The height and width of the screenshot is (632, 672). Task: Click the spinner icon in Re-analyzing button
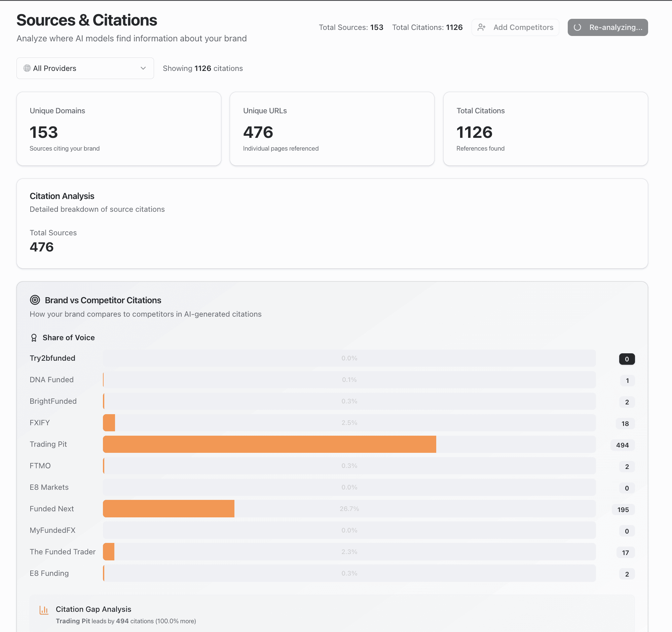click(577, 27)
